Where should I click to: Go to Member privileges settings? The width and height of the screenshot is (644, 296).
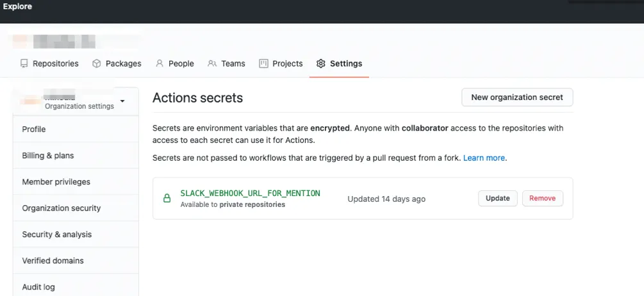[56, 182]
